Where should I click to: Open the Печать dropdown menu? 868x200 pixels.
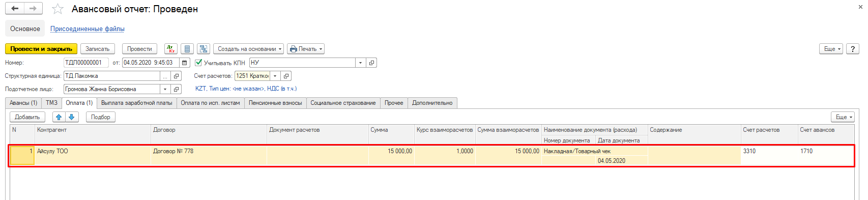[x=306, y=49]
